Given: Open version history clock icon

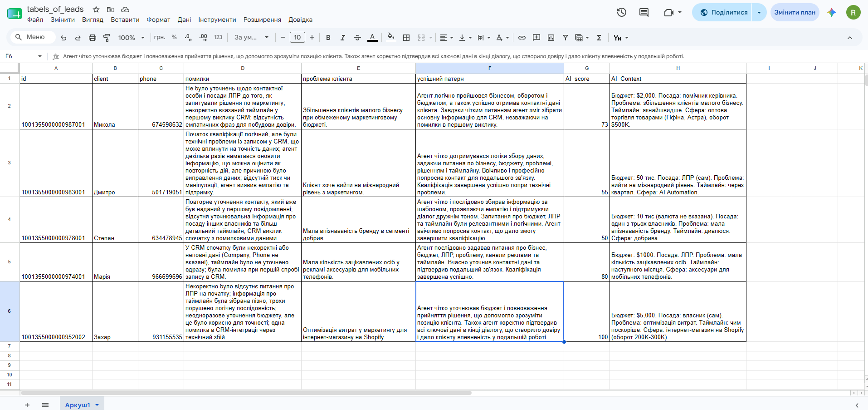Looking at the screenshot, I should click(x=622, y=12).
